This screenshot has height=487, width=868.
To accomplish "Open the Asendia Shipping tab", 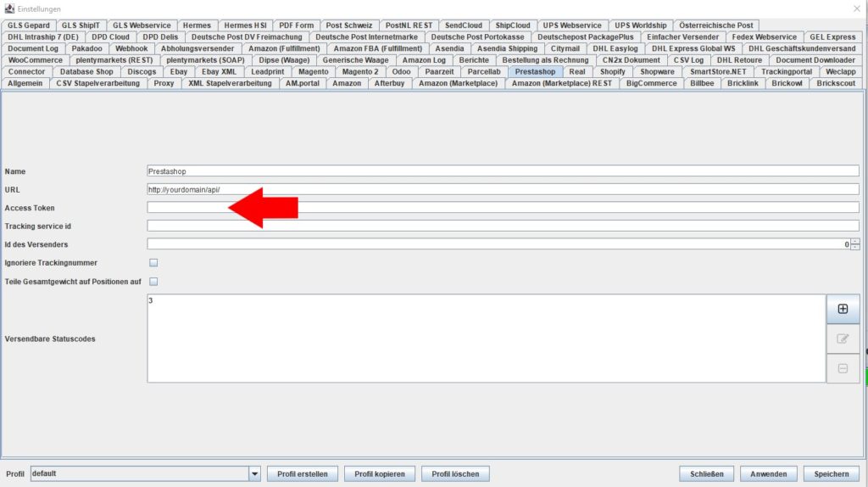I will click(x=507, y=48).
